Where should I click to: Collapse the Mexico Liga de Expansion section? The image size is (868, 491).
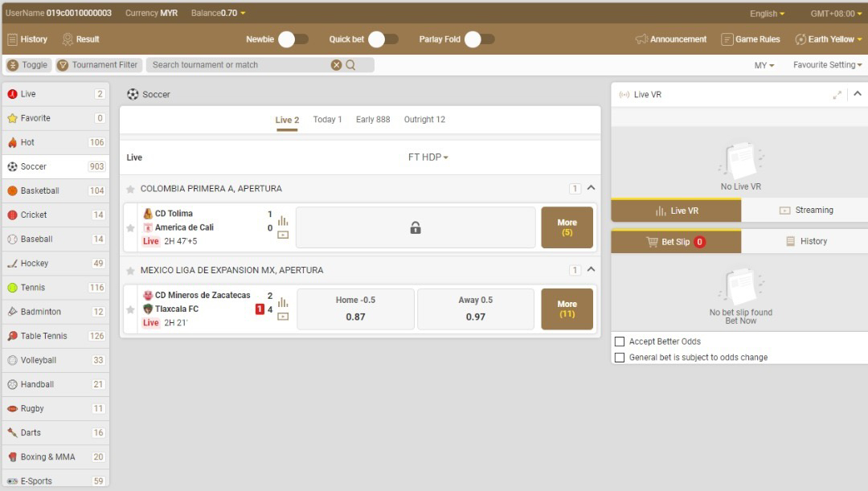point(592,270)
